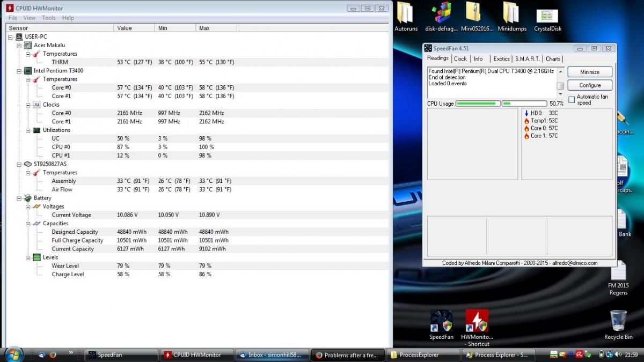Click the SpeedFan log scrollbar down arrow
Screen dimensions: 644x362
560,94
